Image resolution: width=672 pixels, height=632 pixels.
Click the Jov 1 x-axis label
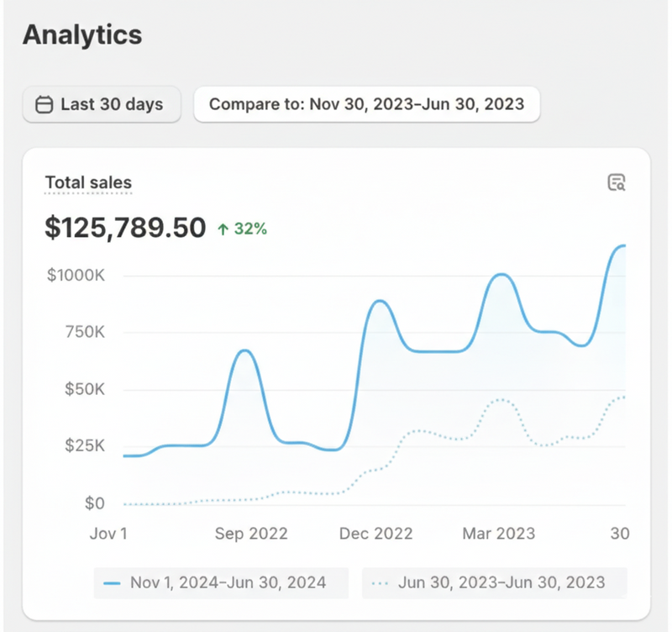109,533
